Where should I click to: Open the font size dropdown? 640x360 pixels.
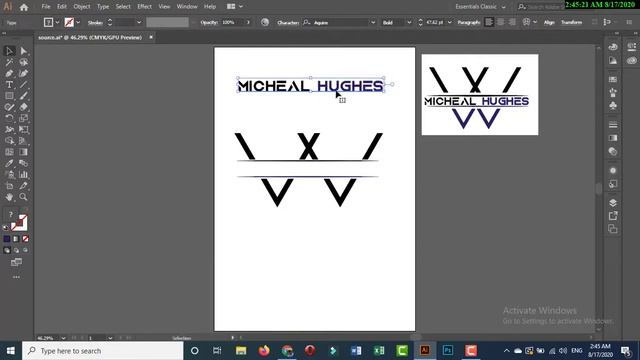pos(449,22)
